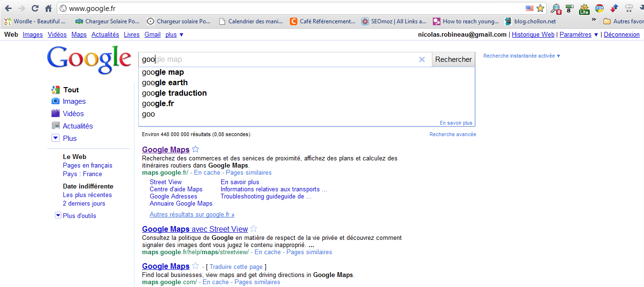Open Recherche instantanée activée dropdown

pos(522,56)
